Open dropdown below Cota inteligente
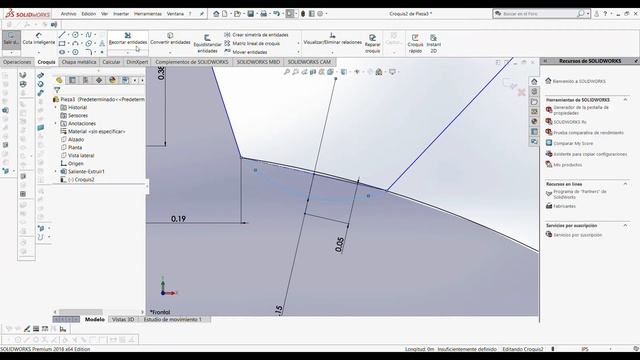The width and height of the screenshot is (640, 360). tap(39, 52)
